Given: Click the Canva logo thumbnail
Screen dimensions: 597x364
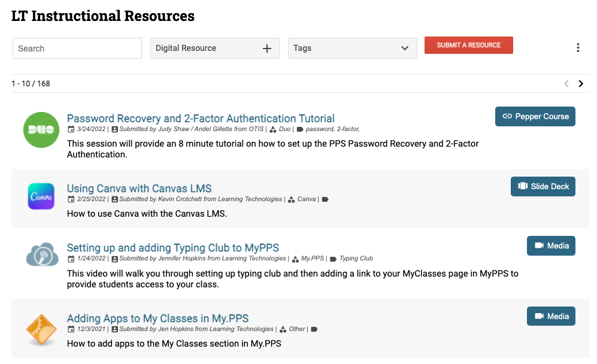Looking at the screenshot, I should click(41, 196).
